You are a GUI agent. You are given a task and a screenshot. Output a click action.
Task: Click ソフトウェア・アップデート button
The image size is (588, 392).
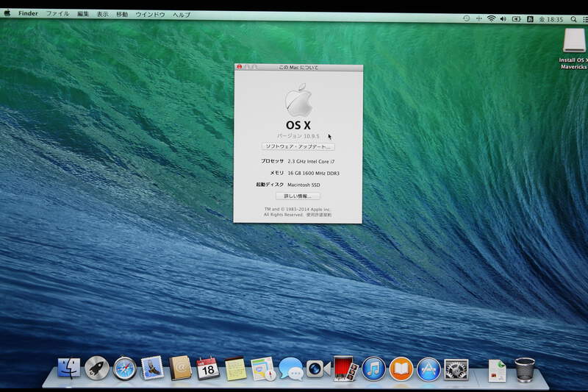(298, 146)
